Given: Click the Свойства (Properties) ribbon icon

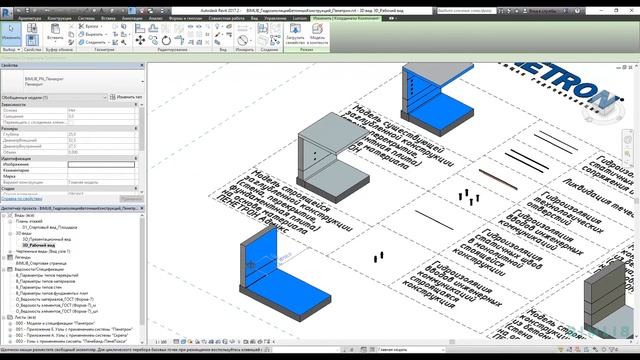Looking at the screenshot, I should tap(32, 40).
